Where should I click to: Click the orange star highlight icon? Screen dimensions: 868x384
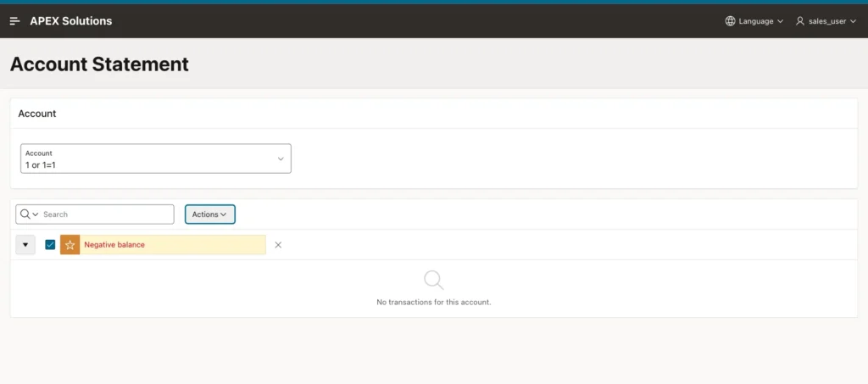tap(70, 245)
